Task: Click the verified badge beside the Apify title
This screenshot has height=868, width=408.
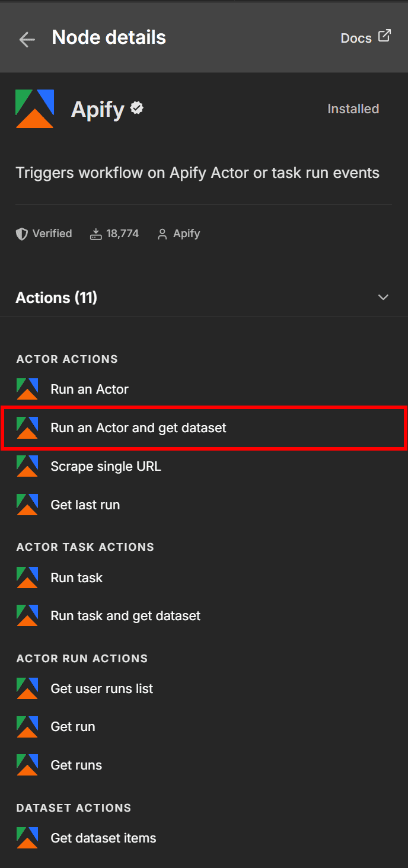Action: 138,108
